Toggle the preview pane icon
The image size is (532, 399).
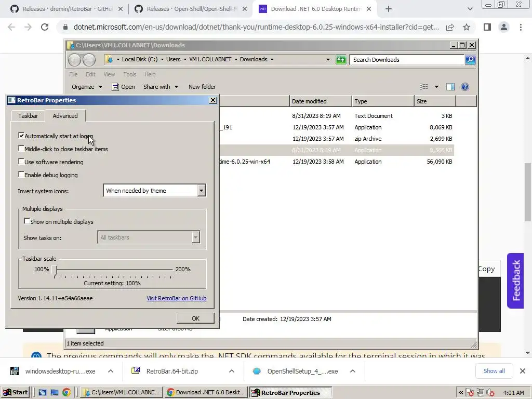450,87
